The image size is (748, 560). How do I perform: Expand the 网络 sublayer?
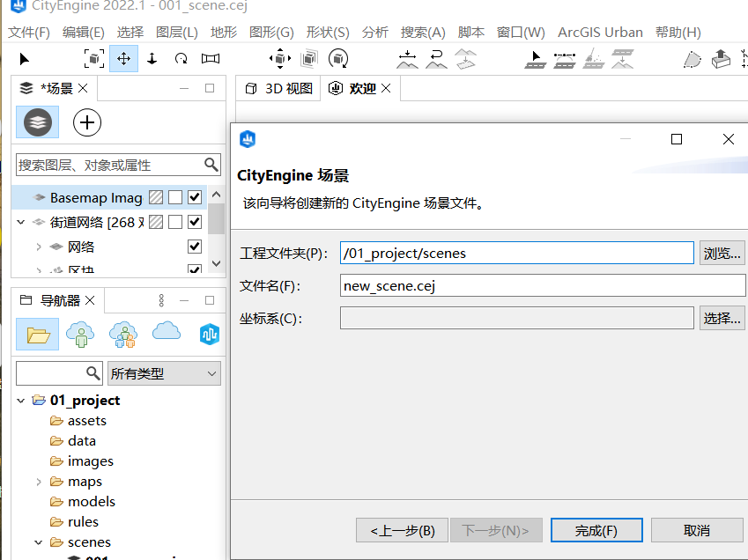[39, 246]
